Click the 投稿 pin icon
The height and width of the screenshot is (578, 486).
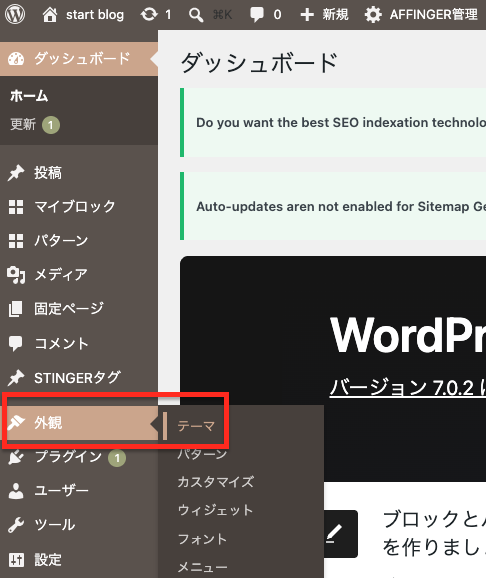(16, 173)
